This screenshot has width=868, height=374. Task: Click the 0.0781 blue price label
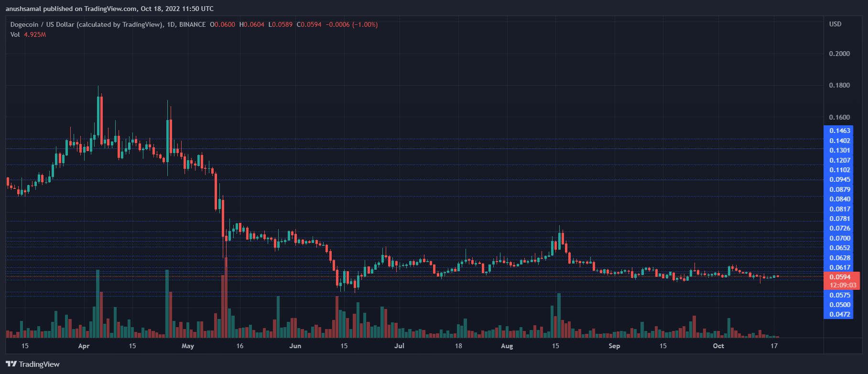click(x=840, y=219)
